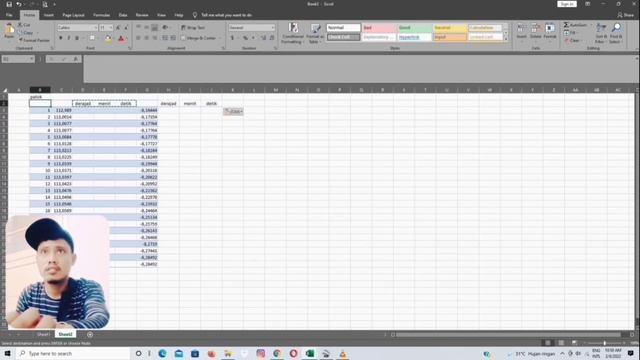Click Merge & Center
The height and width of the screenshot is (360, 640).
click(198, 38)
